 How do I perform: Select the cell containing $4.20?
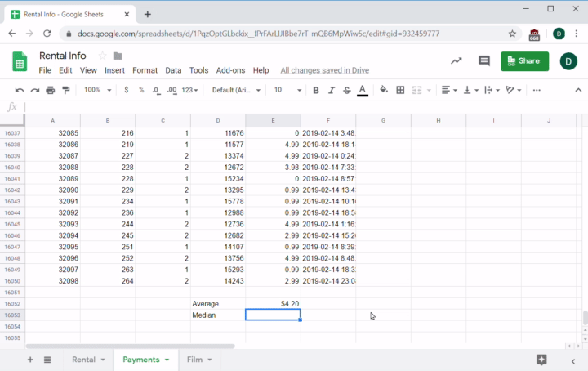[x=273, y=303]
